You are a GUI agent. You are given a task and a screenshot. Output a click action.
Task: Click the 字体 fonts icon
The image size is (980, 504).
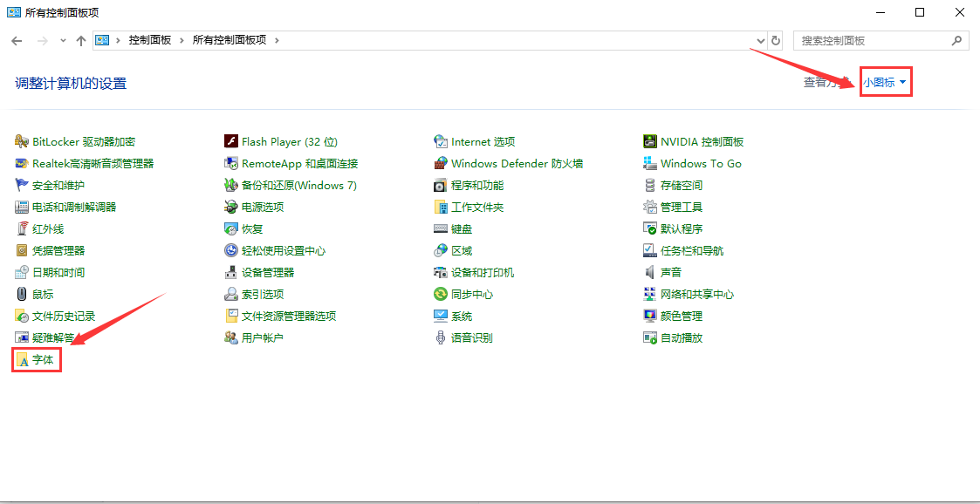23,360
